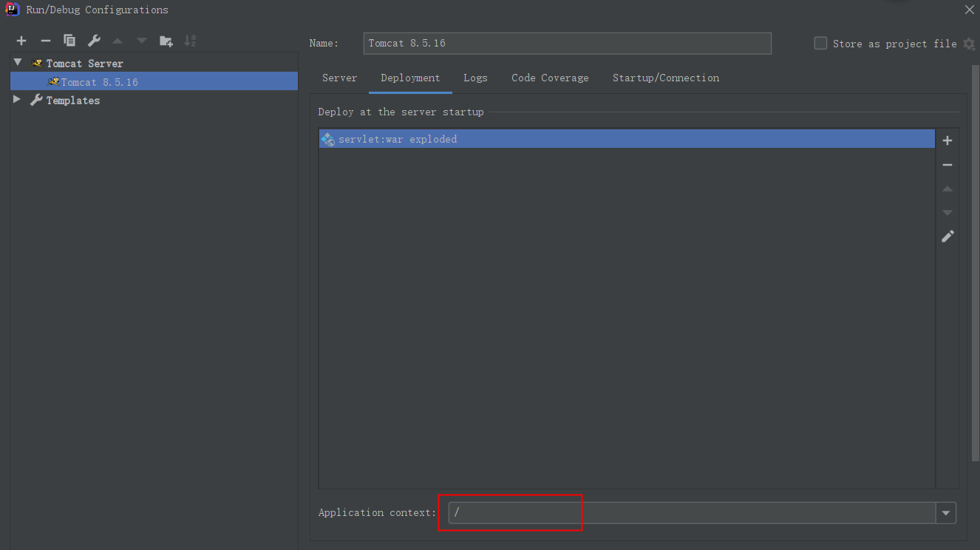Viewport: 980px width, 550px height.
Task: Switch to the Code Coverage tab
Action: coord(550,78)
